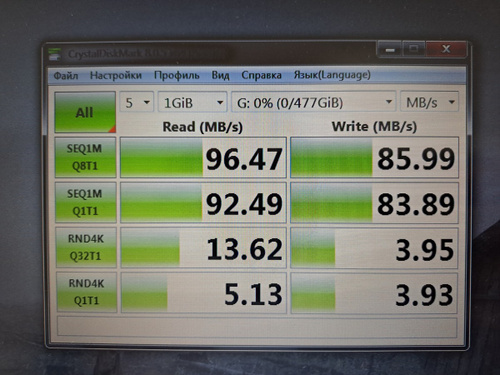Run the SEQ1M Q8T1 test
Image resolution: width=500 pixels, height=375 pixels.
pos(86,157)
